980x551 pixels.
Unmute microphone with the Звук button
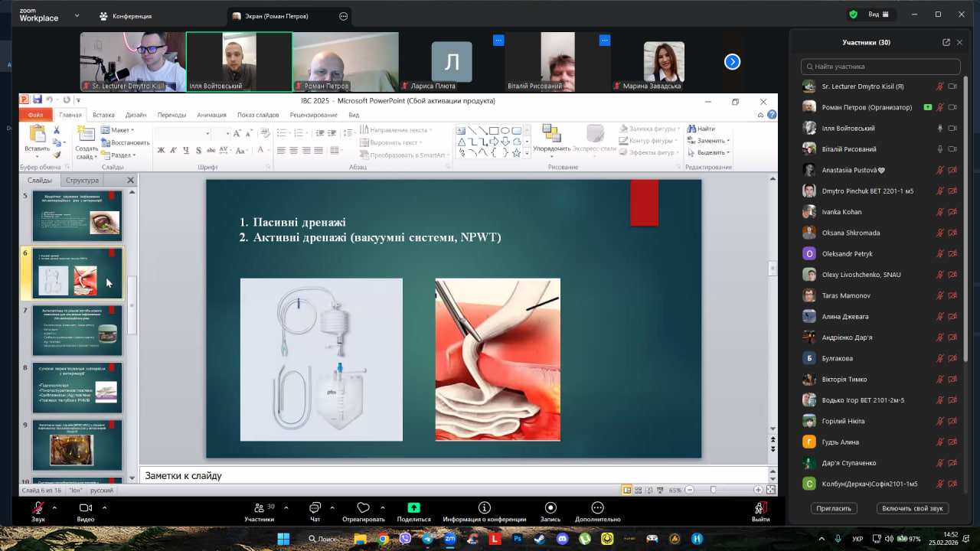(38, 508)
